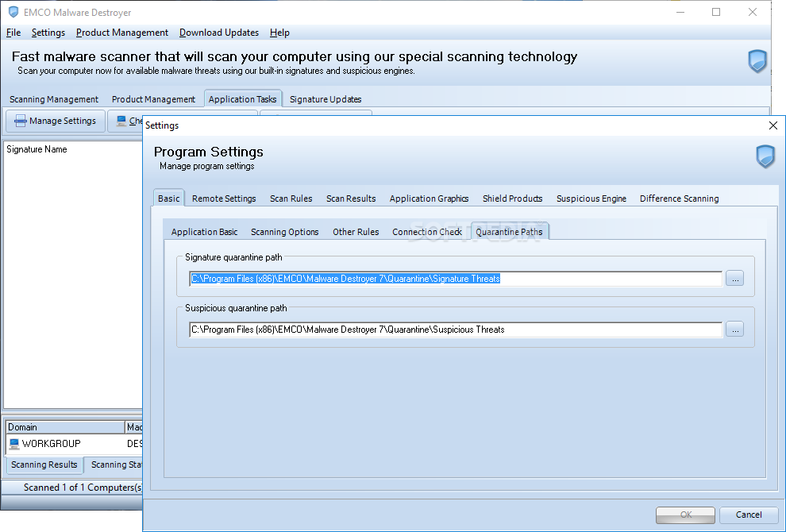Select the Basic settings tab

[x=168, y=199]
